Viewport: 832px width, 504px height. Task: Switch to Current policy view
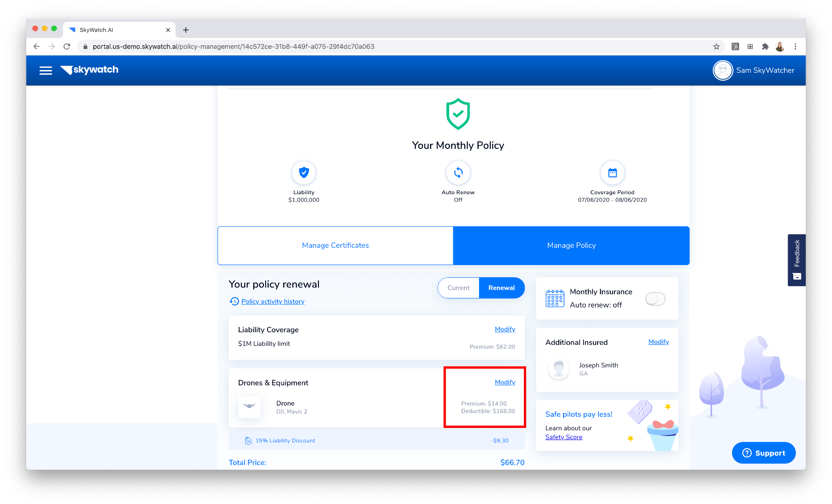pos(458,288)
